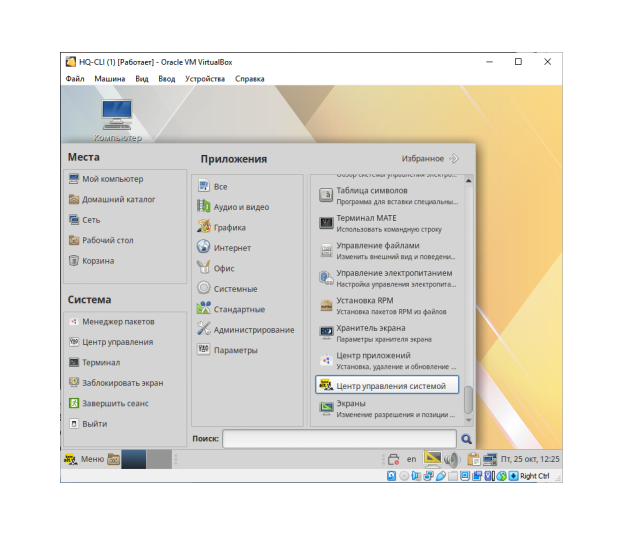624x535 pixels.
Task: Click the panel clock Пт, 25 окт
Action: click(x=530, y=459)
